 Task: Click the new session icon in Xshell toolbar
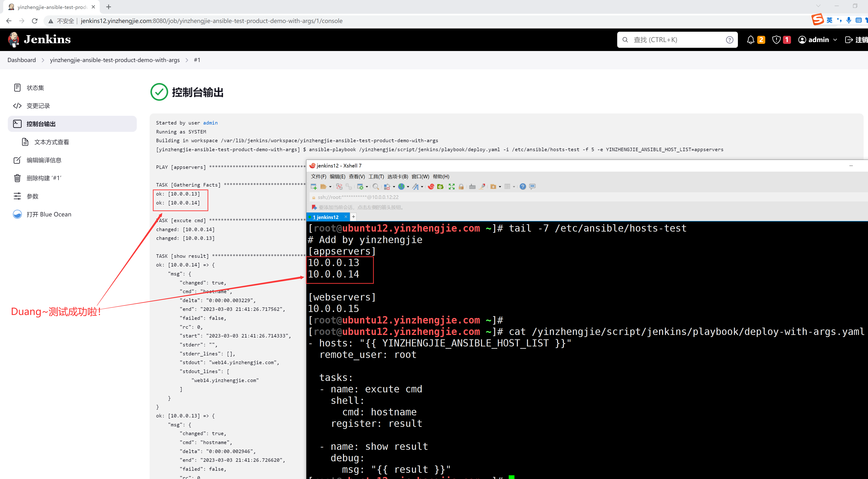[x=314, y=187]
